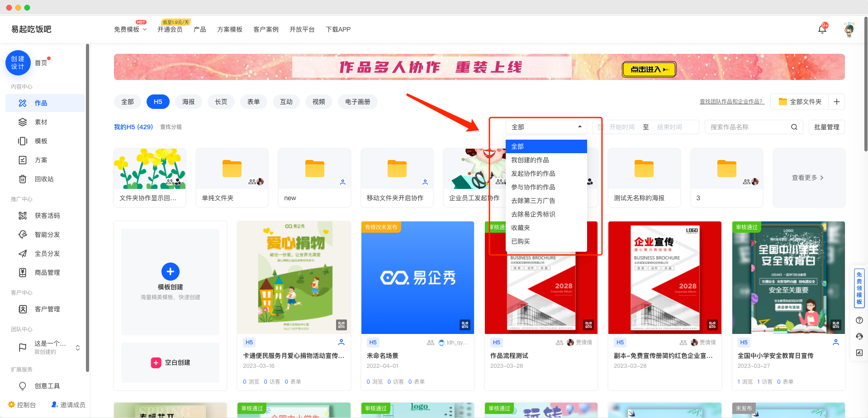Switch to the 海报 tab
Image resolution: width=868 pixels, height=418 pixels.
(x=188, y=102)
